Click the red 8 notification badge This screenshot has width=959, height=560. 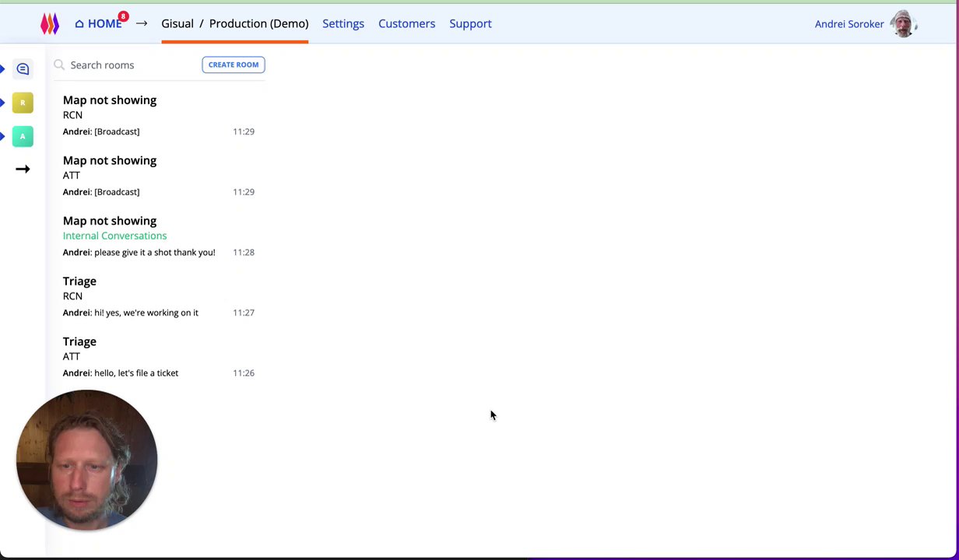123,16
